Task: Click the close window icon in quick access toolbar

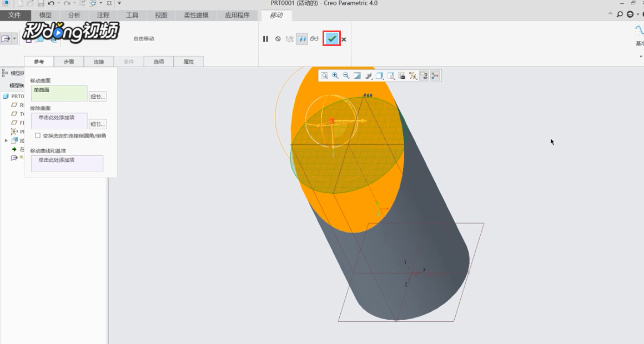Action: click(109, 3)
